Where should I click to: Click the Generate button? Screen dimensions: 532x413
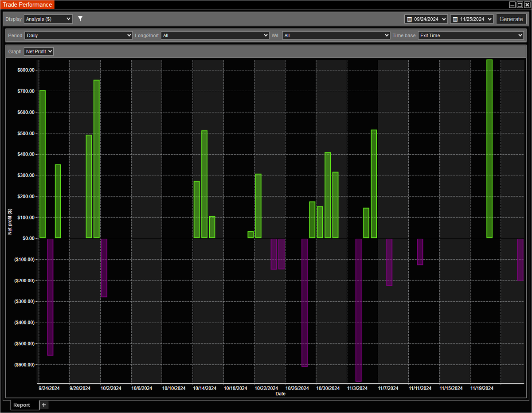point(511,19)
